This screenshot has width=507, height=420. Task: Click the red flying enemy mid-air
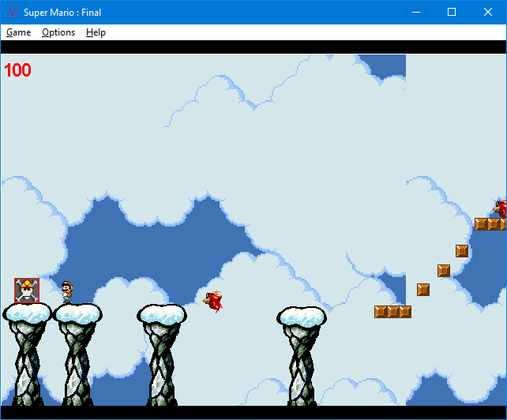[x=213, y=301]
